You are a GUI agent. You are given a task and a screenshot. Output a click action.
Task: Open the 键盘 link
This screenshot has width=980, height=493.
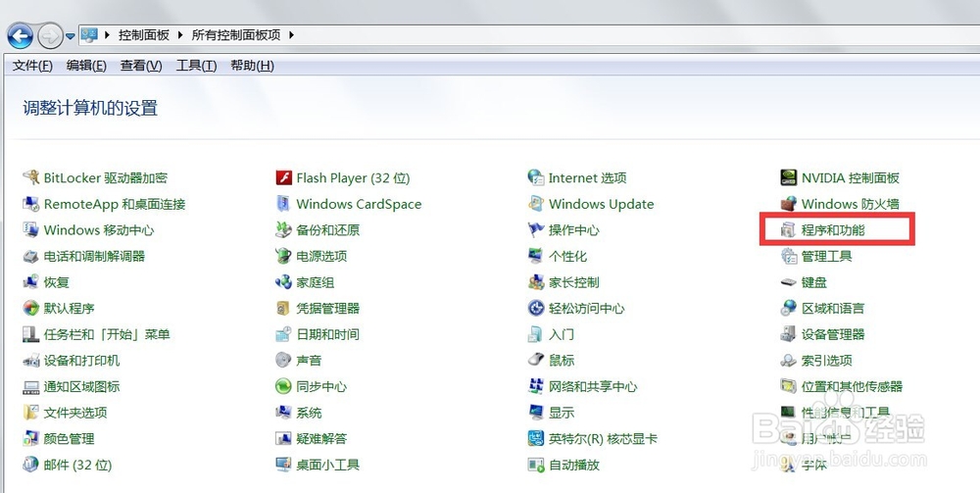pos(814,282)
